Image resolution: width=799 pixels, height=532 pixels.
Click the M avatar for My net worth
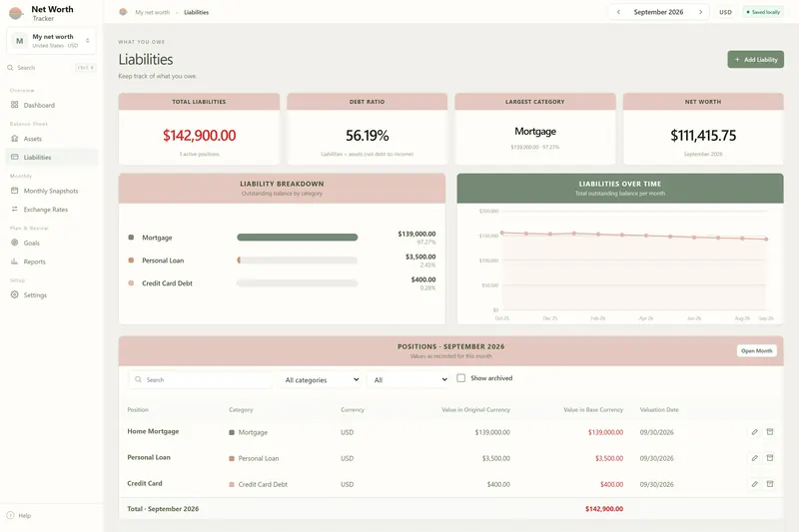tap(19, 41)
